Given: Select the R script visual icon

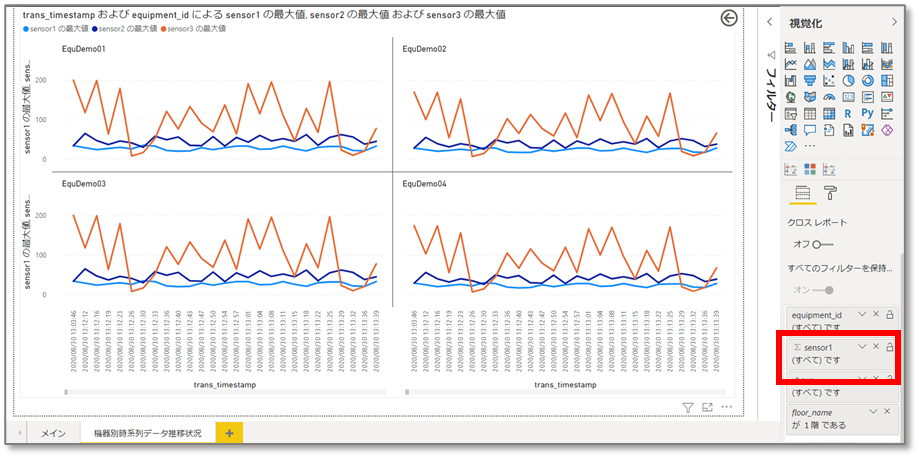Looking at the screenshot, I should (848, 114).
